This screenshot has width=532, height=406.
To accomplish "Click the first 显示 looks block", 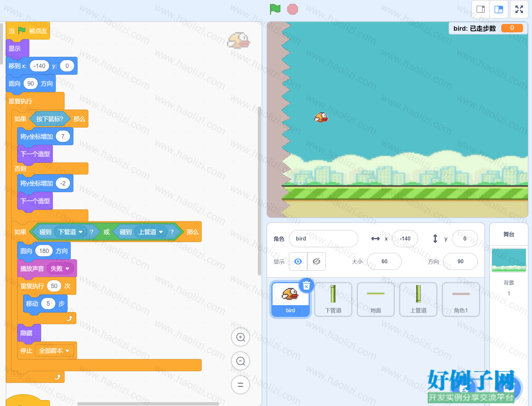I will [17, 48].
